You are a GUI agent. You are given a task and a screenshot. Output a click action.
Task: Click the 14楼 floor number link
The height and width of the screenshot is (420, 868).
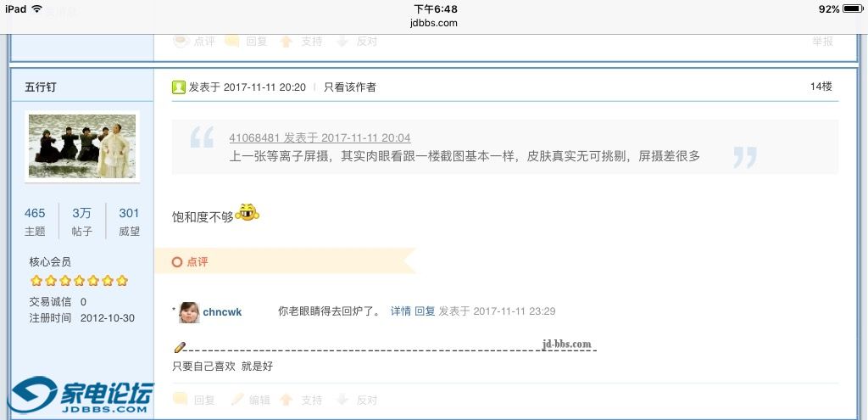[x=821, y=86]
